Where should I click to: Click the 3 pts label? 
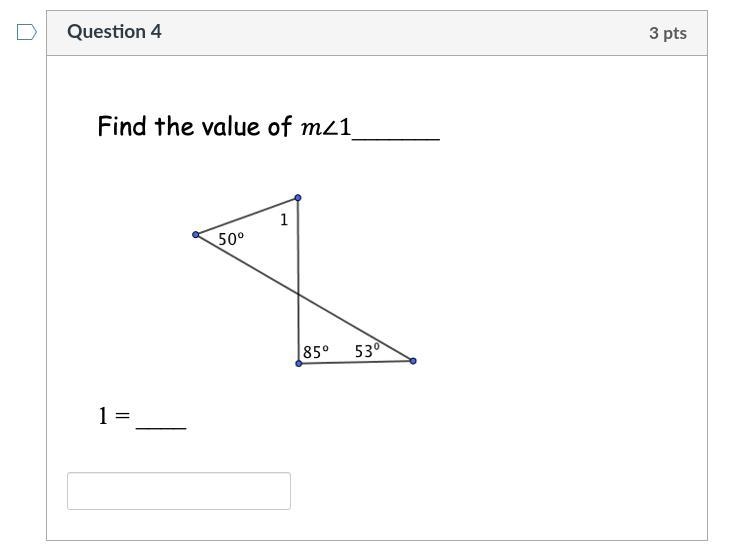point(668,33)
